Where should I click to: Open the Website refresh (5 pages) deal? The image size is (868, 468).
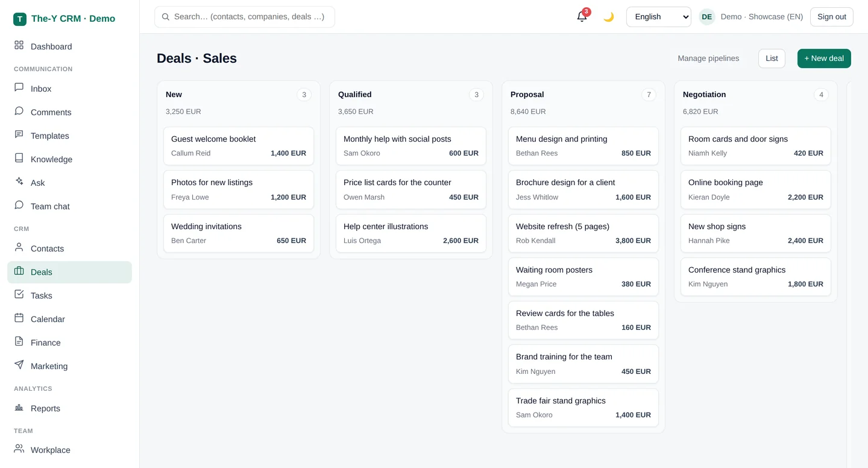click(x=583, y=233)
